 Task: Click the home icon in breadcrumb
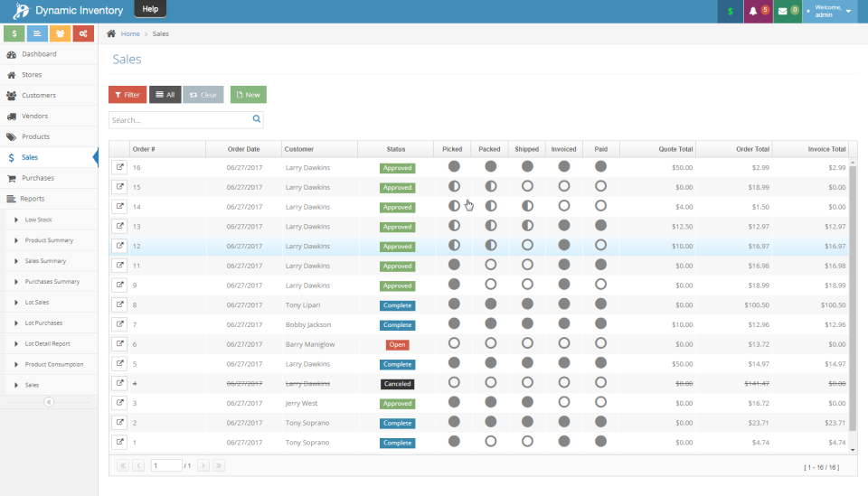111,33
